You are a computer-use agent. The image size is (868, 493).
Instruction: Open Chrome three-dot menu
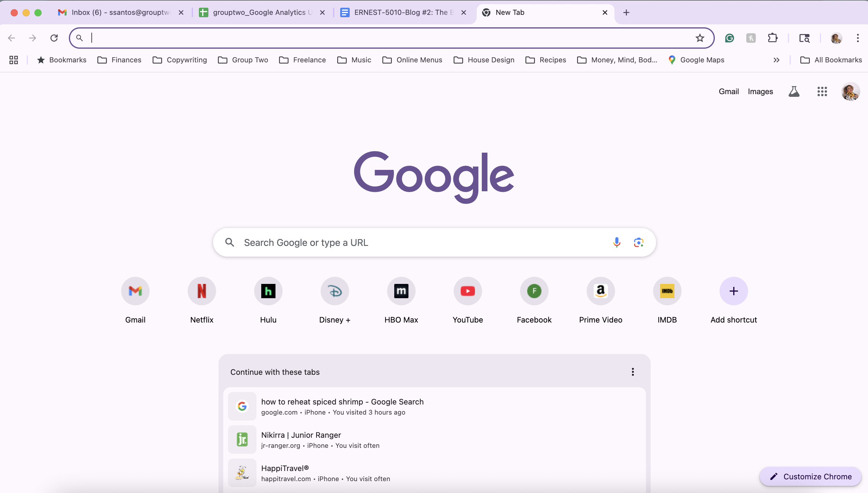(858, 38)
